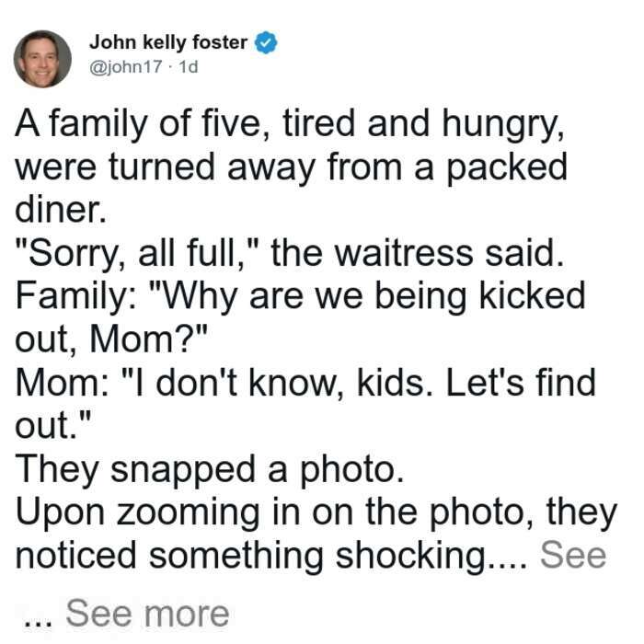Click the quote 'Sorry, all full,' the waitress said.
The height and width of the screenshot is (644, 644).
pyautogui.click(x=290, y=254)
